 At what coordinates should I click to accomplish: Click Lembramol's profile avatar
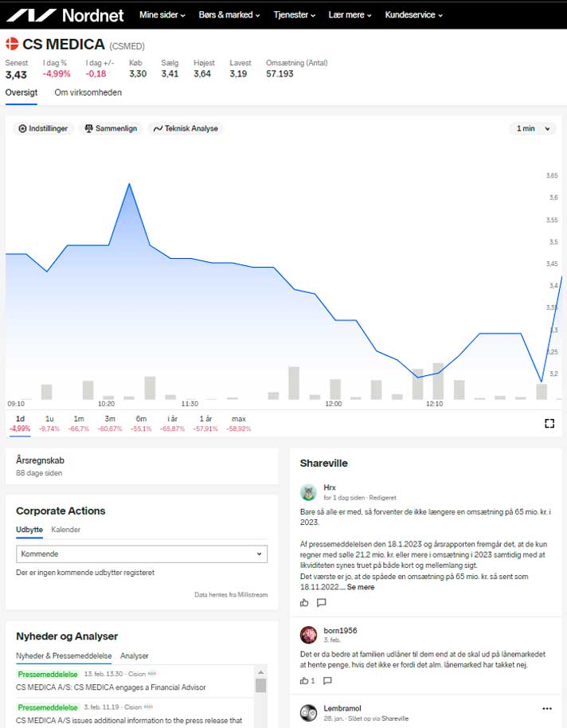308,713
